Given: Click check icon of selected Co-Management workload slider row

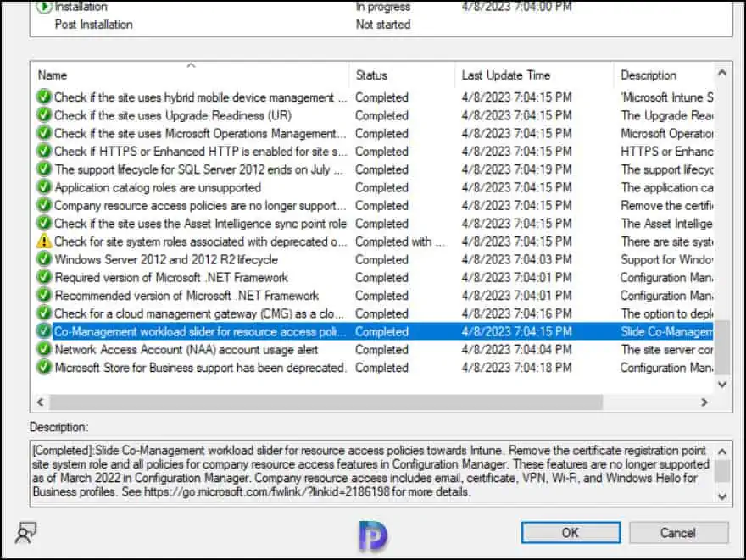Looking at the screenshot, I should click(x=44, y=331).
